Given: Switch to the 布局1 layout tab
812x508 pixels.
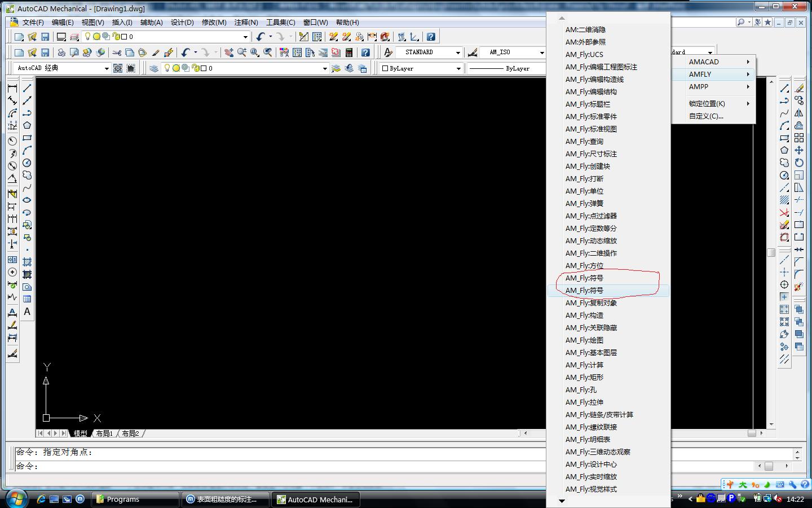Looking at the screenshot, I should pyautogui.click(x=104, y=433).
